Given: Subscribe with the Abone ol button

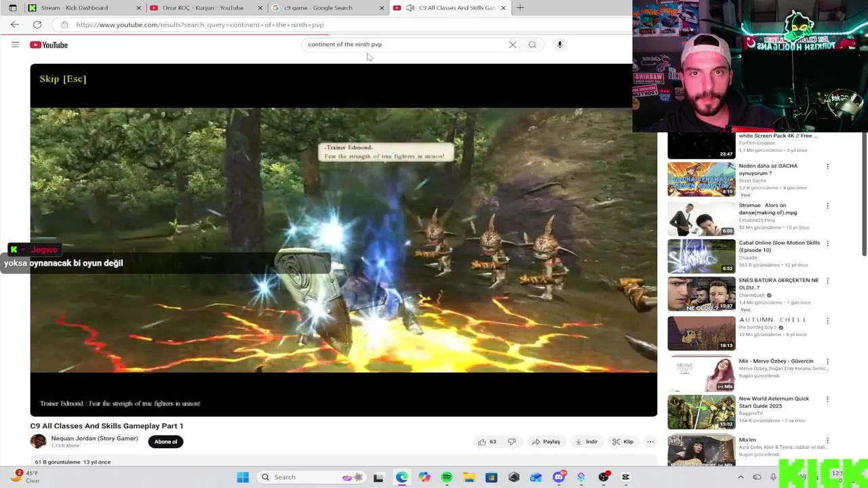Looking at the screenshot, I should [165, 442].
